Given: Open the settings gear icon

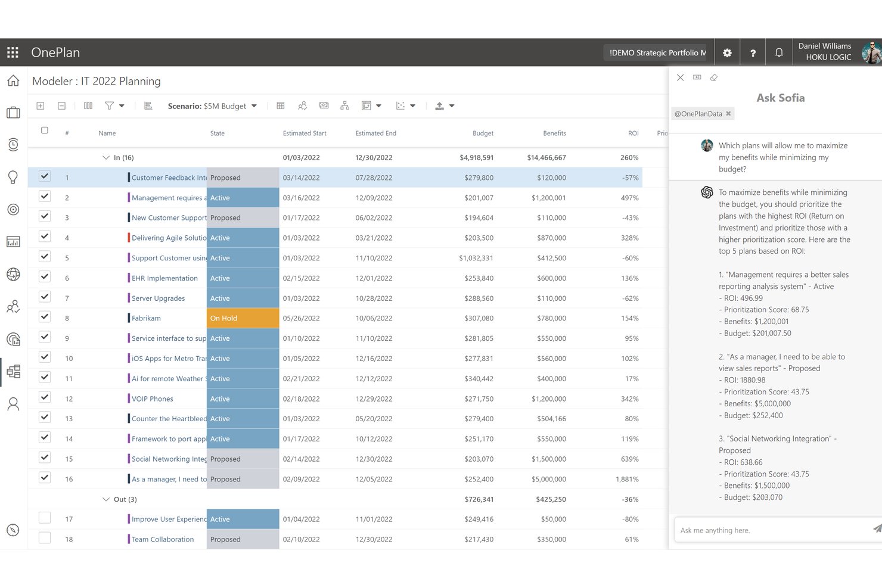Looking at the screenshot, I should (727, 53).
